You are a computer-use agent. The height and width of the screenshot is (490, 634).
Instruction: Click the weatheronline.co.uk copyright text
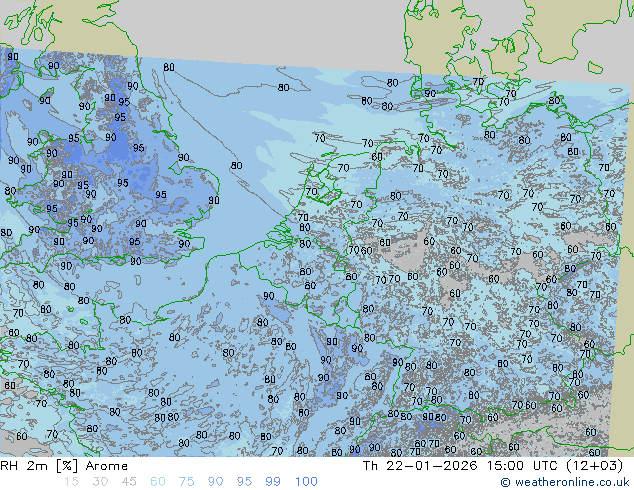coord(564,482)
